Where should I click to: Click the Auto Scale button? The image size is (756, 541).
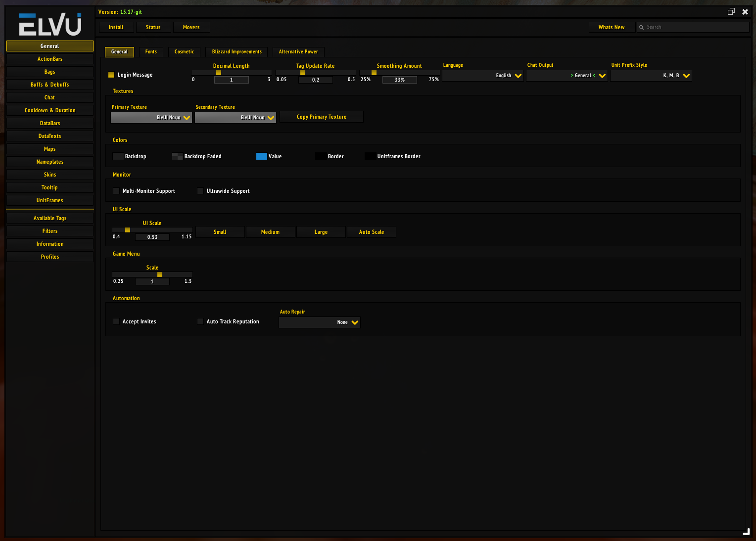[372, 232]
